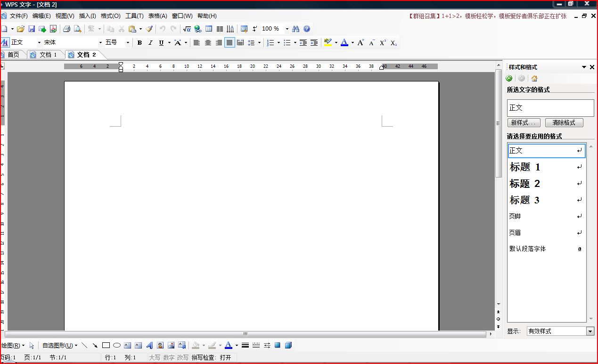Enable center paragraph alignment

pos(208,43)
